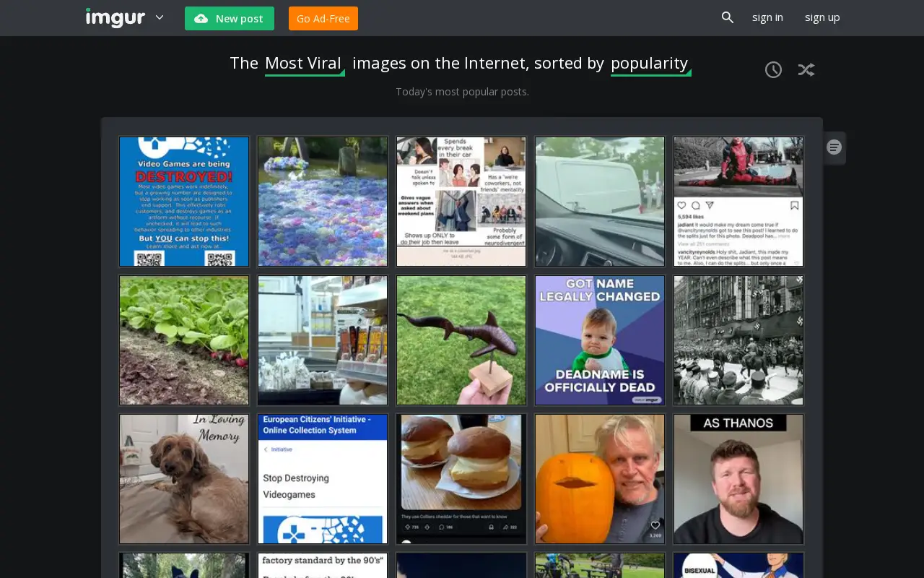Screen dimensions: 924x578
Task: Open the Most Viral section dropdown
Action: coord(304,64)
